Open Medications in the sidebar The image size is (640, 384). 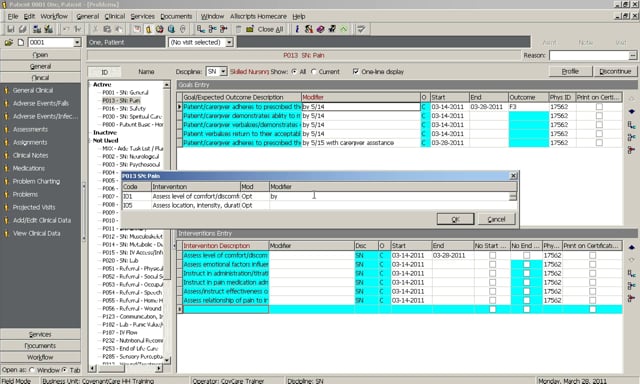click(x=29, y=168)
